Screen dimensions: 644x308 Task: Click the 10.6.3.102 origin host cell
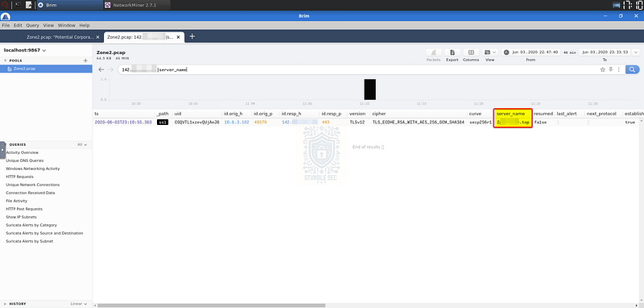click(237, 122)
